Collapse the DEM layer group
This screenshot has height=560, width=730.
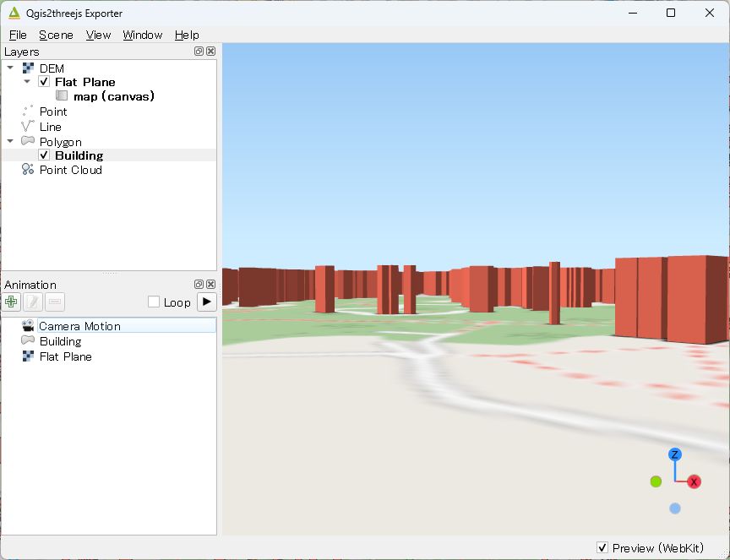pos(10,68)
